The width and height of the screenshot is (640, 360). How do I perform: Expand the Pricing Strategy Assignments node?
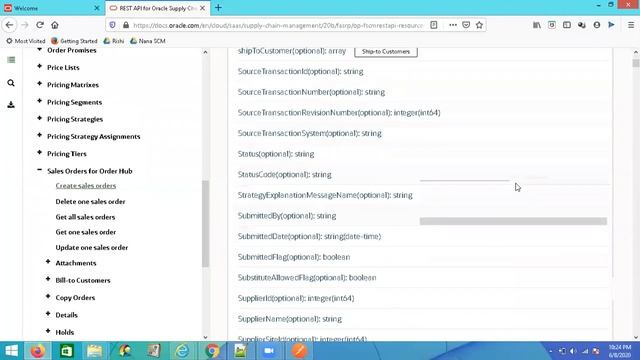(x=40, y=135)
